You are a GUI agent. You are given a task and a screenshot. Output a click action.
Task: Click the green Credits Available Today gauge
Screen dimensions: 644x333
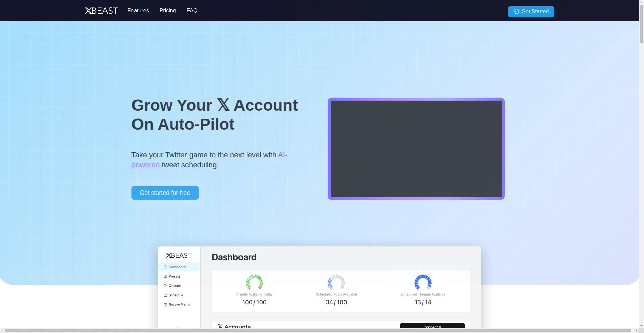(254, 282)
